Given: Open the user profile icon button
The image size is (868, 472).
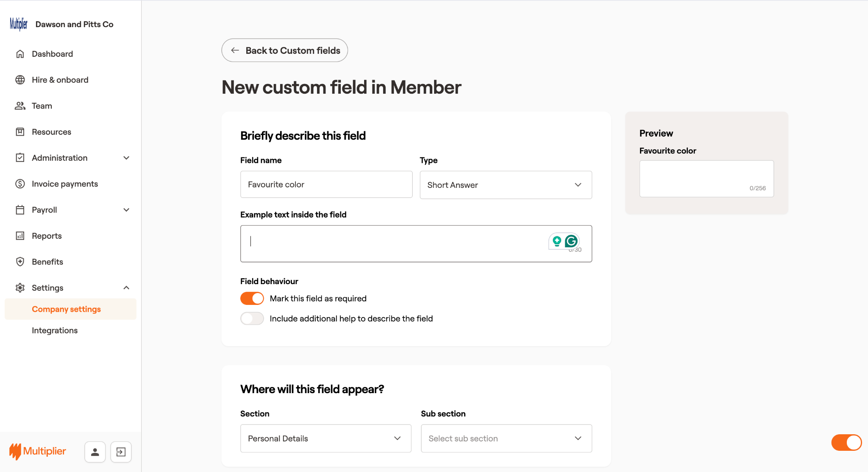Looking at the screenshot, I should tap(95, 452).
